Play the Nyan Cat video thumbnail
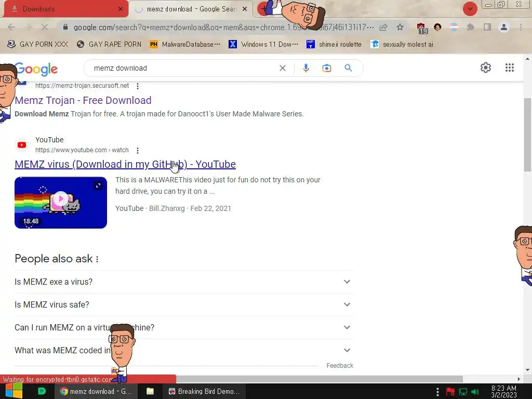 [x=61, y=203]
